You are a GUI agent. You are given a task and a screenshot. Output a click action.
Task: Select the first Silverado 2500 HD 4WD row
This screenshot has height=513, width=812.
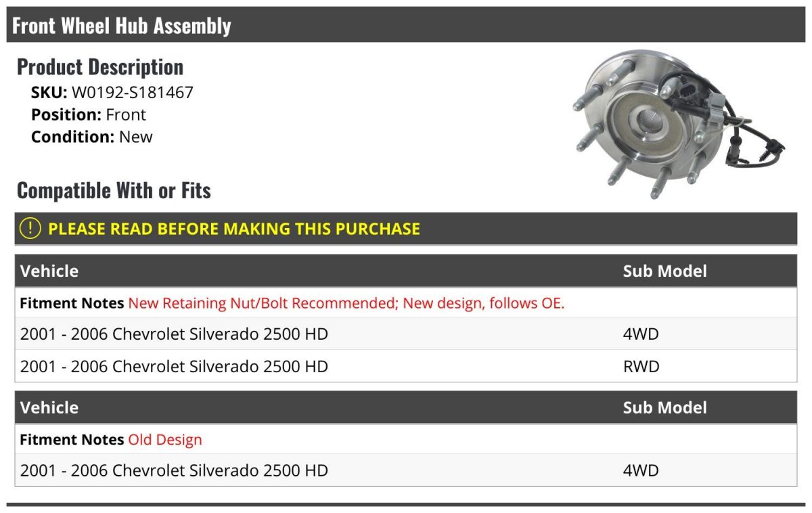[174, 334]
